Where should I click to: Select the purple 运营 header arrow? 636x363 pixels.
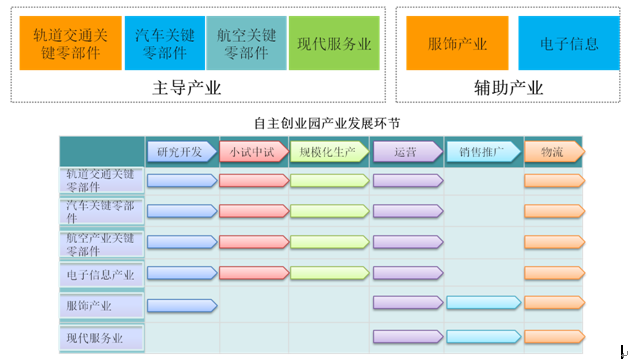[408, 152]
